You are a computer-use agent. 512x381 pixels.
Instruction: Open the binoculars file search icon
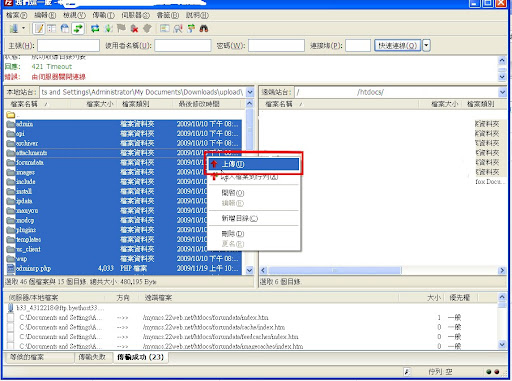pos(204,29)
